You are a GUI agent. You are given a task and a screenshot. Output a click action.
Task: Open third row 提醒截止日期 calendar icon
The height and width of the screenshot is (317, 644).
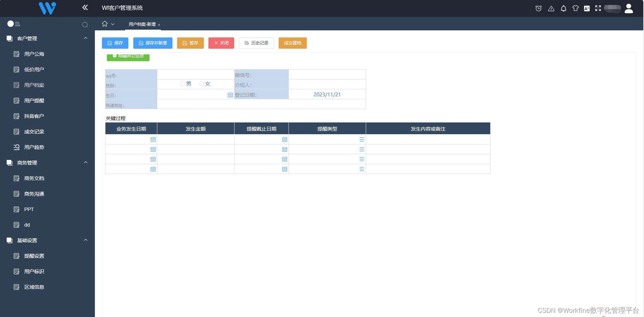285,159
